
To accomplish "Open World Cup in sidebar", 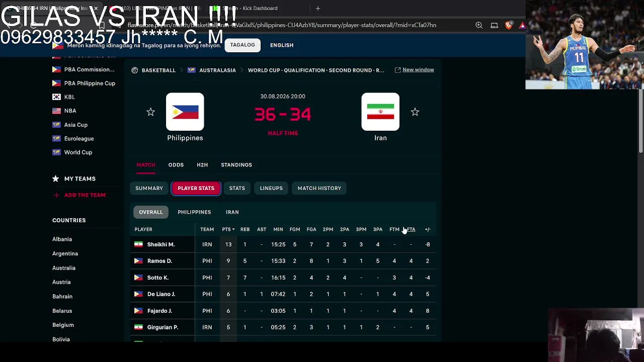I will (78, 152).
